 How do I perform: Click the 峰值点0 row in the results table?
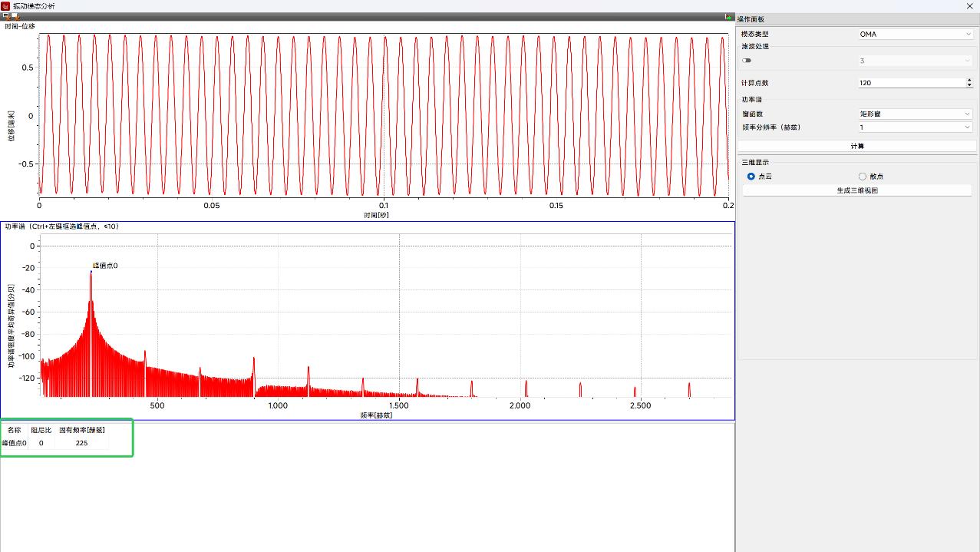14,442
